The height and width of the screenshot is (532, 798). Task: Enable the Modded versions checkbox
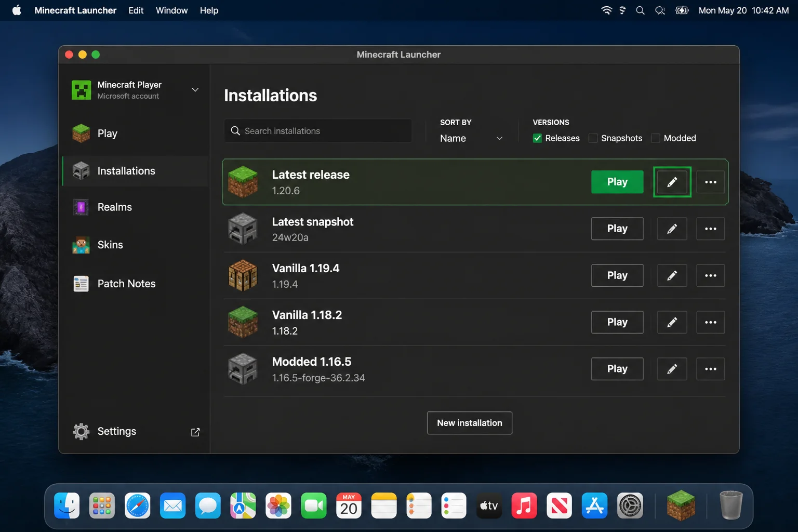(x=656, y=138)
